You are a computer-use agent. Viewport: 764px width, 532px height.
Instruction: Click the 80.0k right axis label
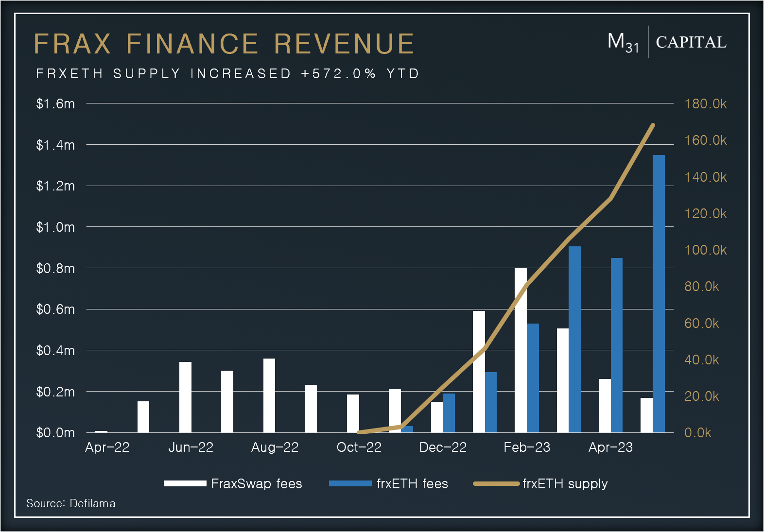point(702,287)
